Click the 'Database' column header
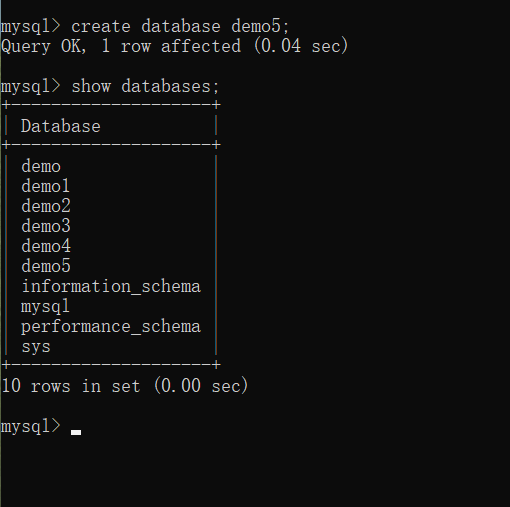 (61, 126)
